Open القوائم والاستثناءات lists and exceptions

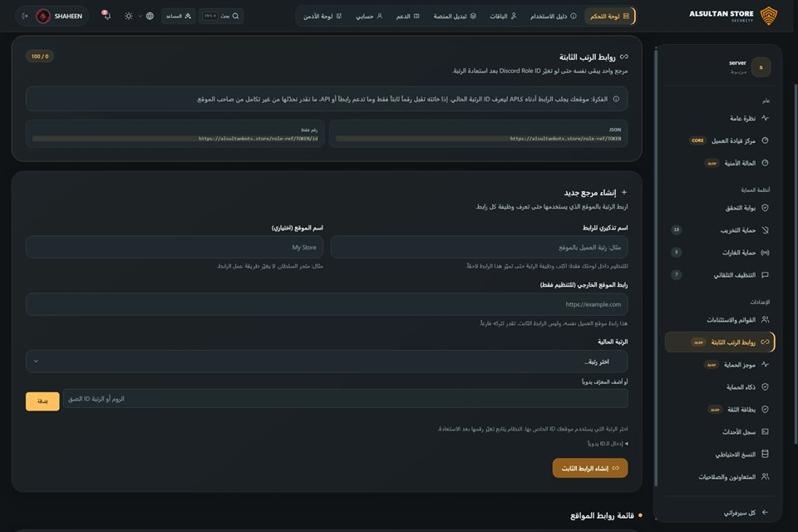tap(720, 320)
